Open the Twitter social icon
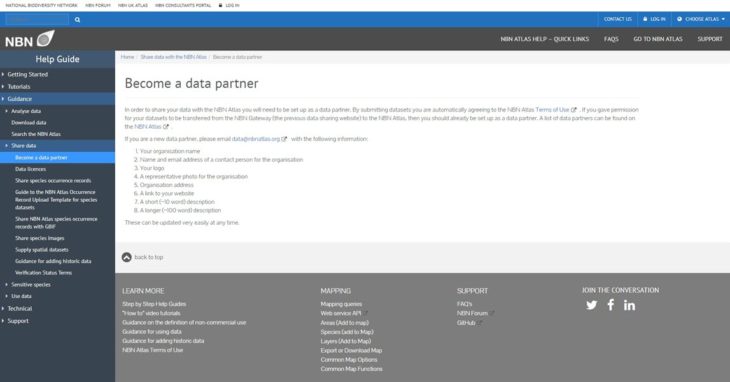Viewport: 730px width, 382px height. click(x=592, y=305)
